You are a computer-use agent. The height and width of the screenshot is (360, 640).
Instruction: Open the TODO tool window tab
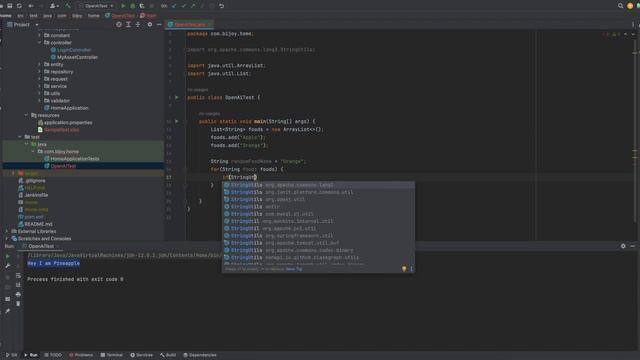coord(53,355)
